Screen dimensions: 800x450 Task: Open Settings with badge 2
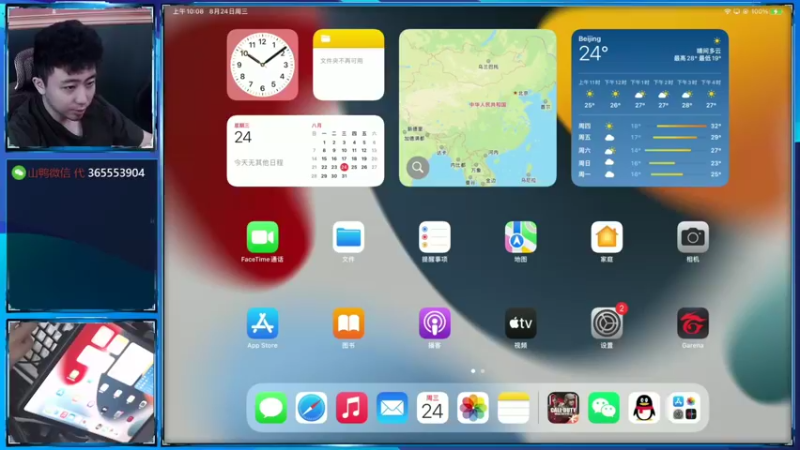[607, 323]
